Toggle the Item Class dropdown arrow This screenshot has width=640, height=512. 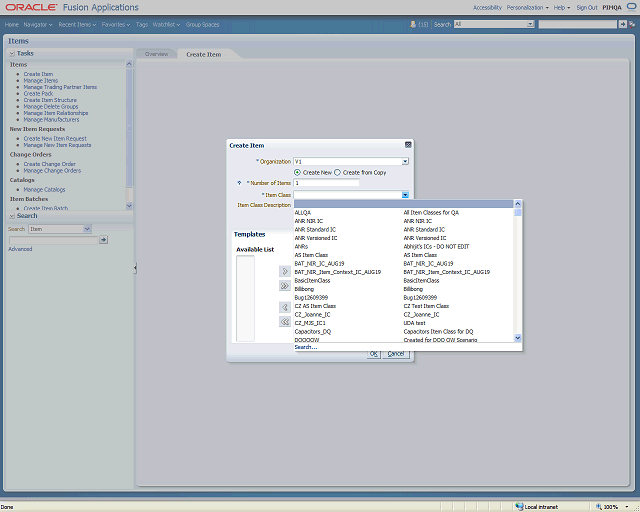405,195
